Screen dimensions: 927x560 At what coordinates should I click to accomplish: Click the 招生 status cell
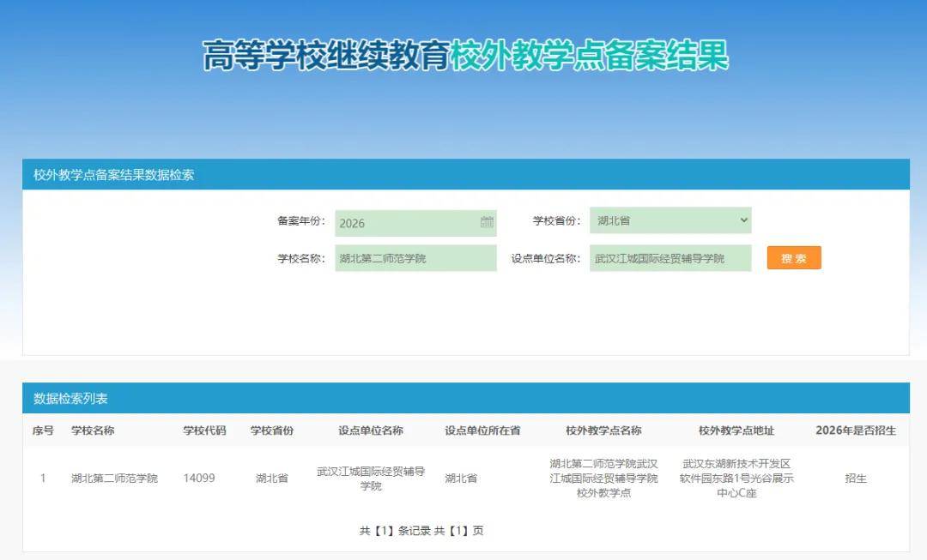click(x=856, y=478)
